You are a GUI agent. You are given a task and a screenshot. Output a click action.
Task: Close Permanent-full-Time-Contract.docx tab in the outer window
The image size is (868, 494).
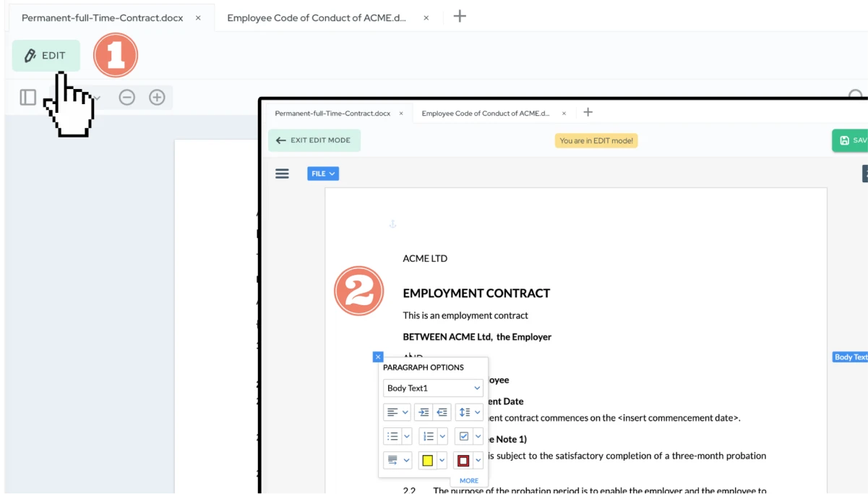tap(198, 17)
